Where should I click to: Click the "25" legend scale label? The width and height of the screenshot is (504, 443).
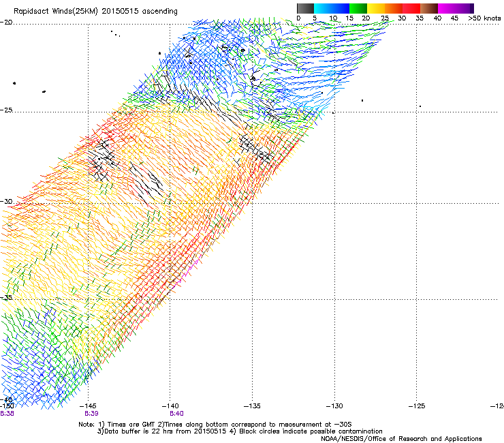tap(385, 18)
